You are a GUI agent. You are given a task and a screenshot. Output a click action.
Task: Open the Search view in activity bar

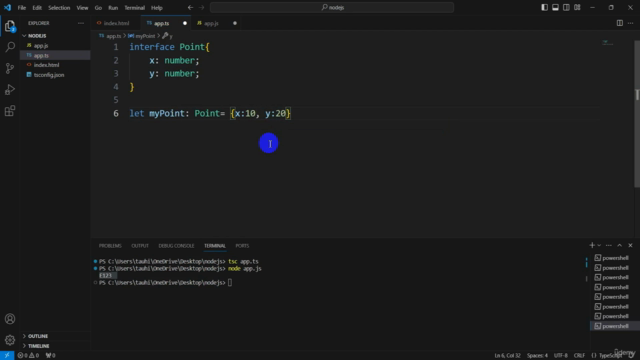[x=10, y=47]
